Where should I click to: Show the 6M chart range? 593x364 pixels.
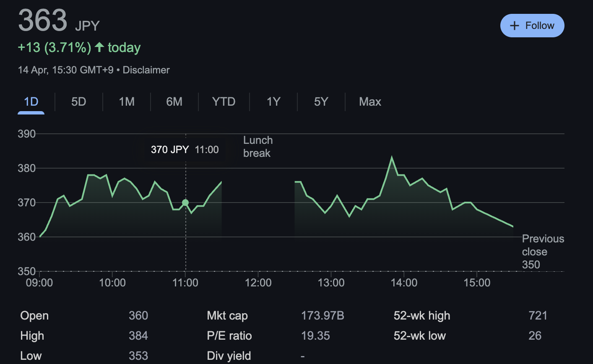pyautogui.click(x=174, y=102)
